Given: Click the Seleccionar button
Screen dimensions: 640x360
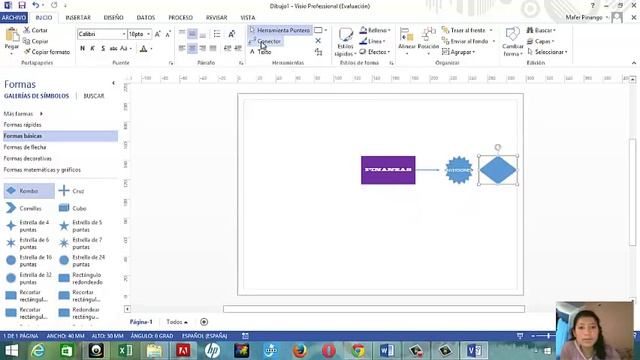Looking at the screenshot, I should (x=547, y=52).
